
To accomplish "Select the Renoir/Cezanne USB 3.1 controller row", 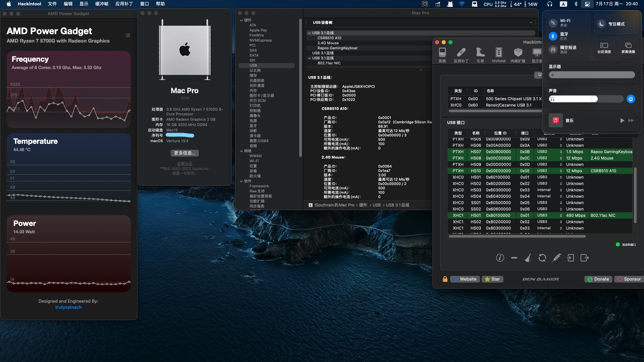I will [x=495, y=105].
